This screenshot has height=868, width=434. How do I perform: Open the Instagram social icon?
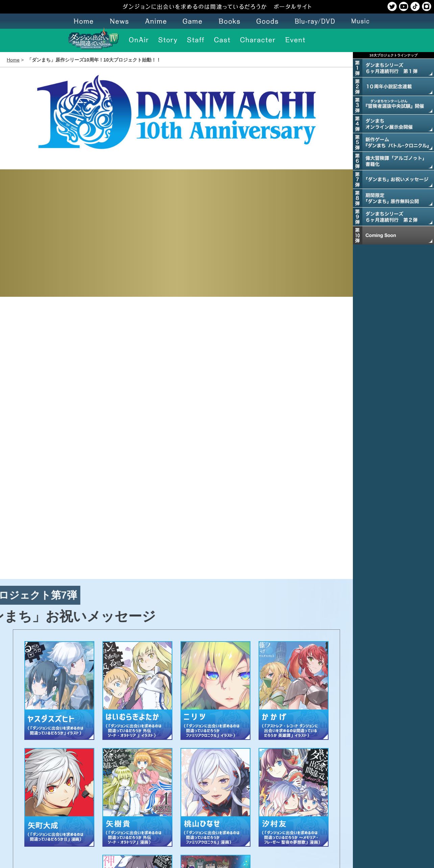click(x=427, y=6)
